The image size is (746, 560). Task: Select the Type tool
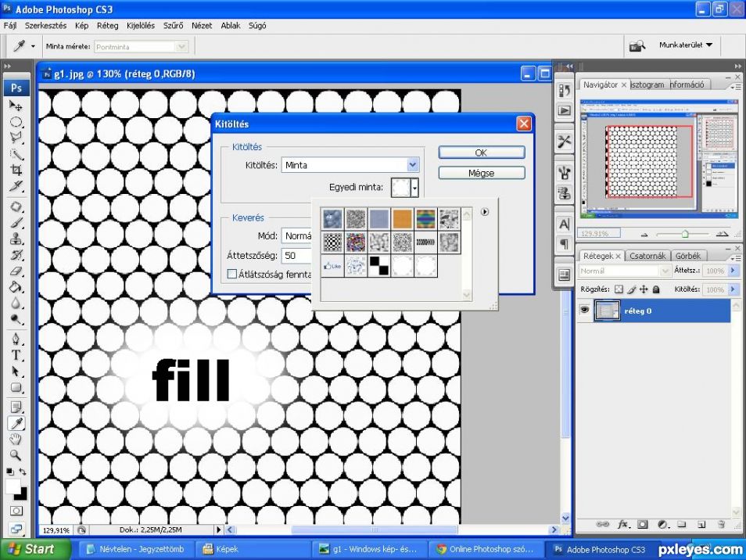(x=16, y=355)
